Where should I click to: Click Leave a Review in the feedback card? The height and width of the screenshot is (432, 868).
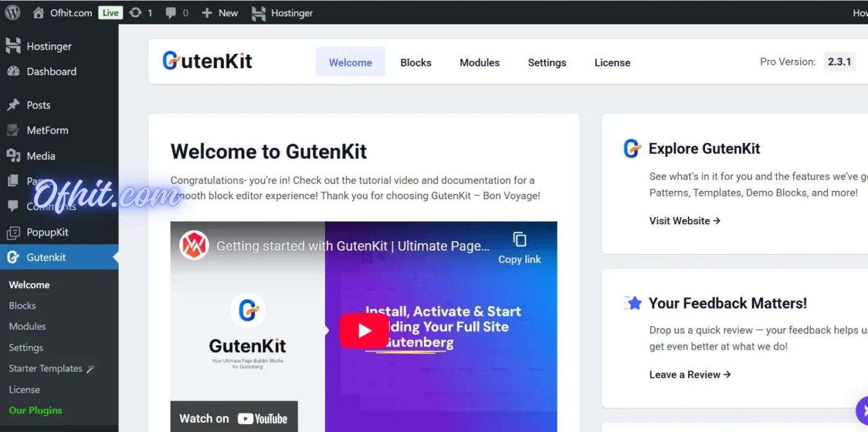[686, 374]
